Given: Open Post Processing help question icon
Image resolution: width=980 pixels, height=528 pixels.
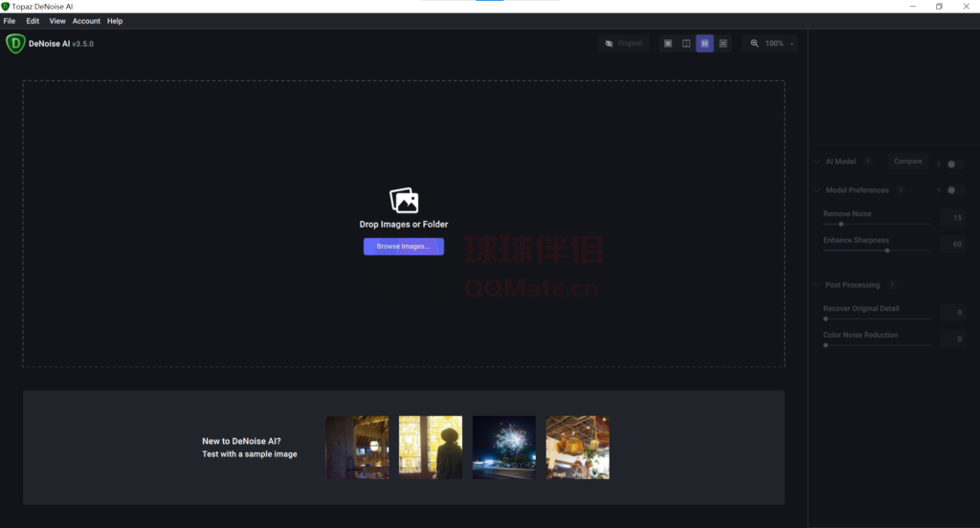Looking at the screenshot, I should click(x=891, y=285).
